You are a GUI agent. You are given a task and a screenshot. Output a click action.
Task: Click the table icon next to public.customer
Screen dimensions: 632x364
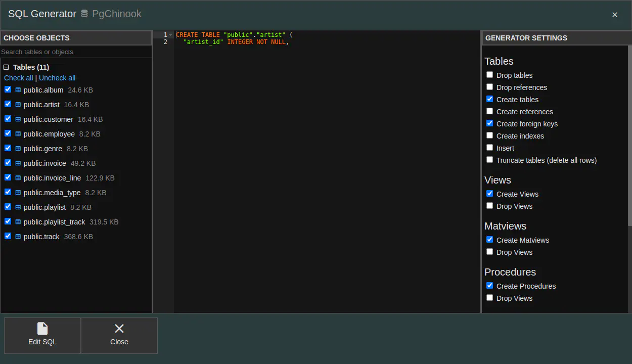pyautogui.click(x=18, y=119)
